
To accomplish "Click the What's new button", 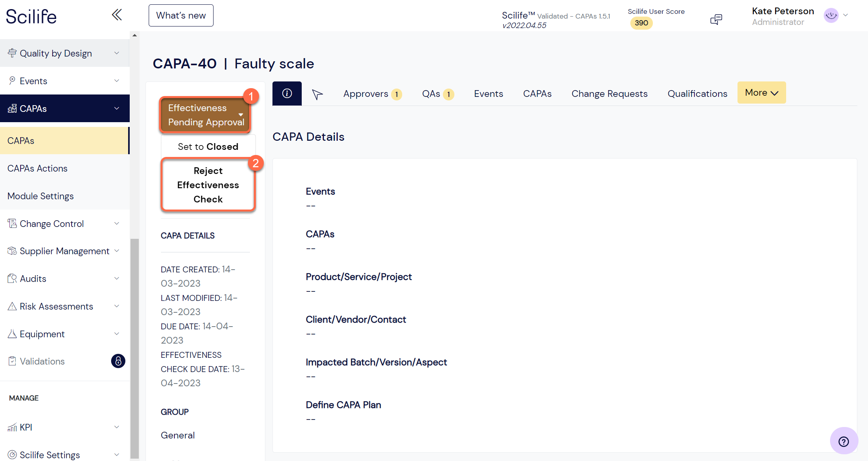I will pos(181,15).
